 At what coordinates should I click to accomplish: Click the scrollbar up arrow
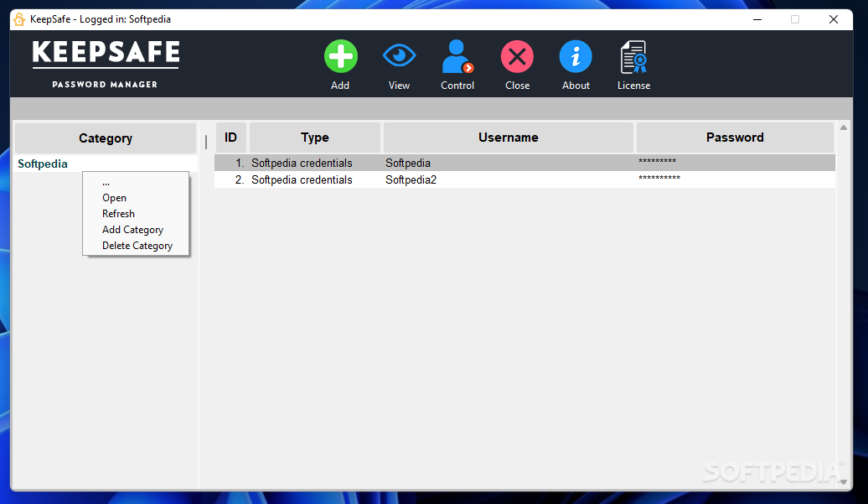click(844, 128)
